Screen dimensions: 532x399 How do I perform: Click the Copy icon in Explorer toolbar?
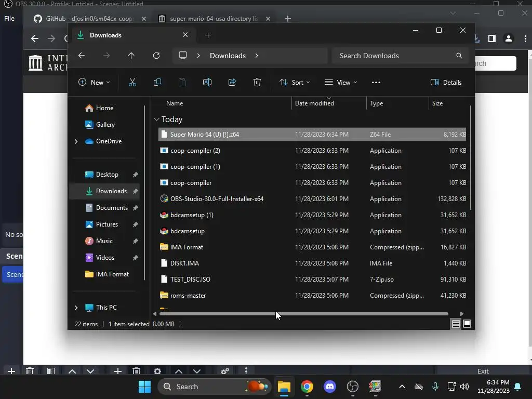[x=157, y=83]
